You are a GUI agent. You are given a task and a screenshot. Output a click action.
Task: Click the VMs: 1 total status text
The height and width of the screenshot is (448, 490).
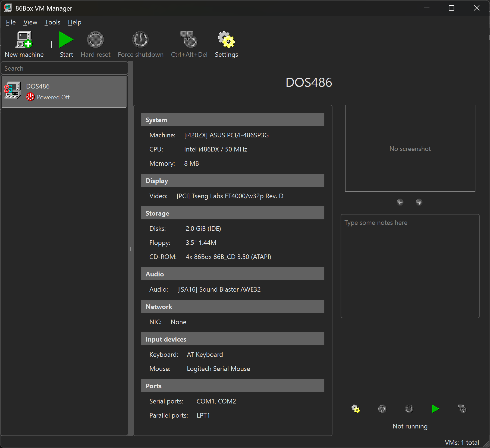point(462,443)
